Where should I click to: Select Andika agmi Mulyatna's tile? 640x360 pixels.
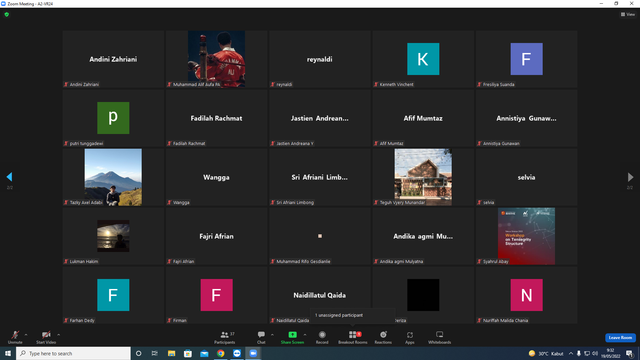[423, 236]
